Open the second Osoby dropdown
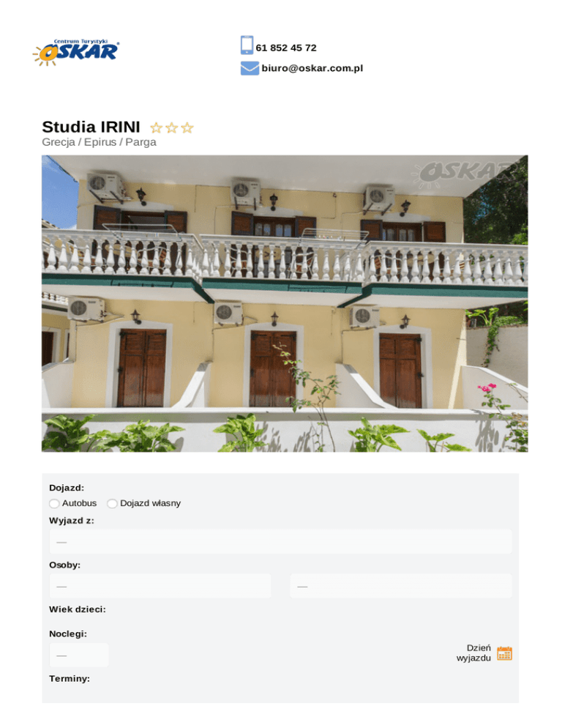The height and width of the screenshot is (728, 562). [401, 586]
